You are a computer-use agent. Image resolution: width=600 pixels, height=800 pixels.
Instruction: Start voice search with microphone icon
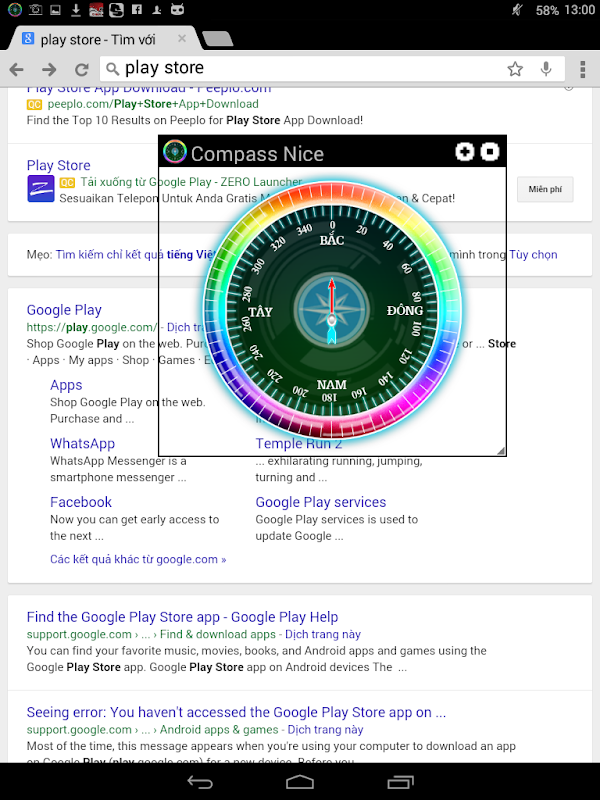tap(546, 69)
